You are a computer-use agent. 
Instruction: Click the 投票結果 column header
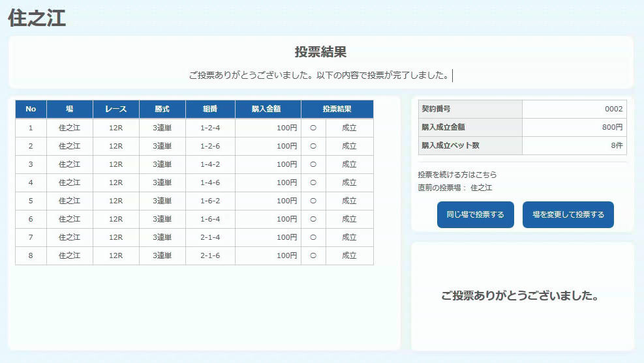point(337,109)
